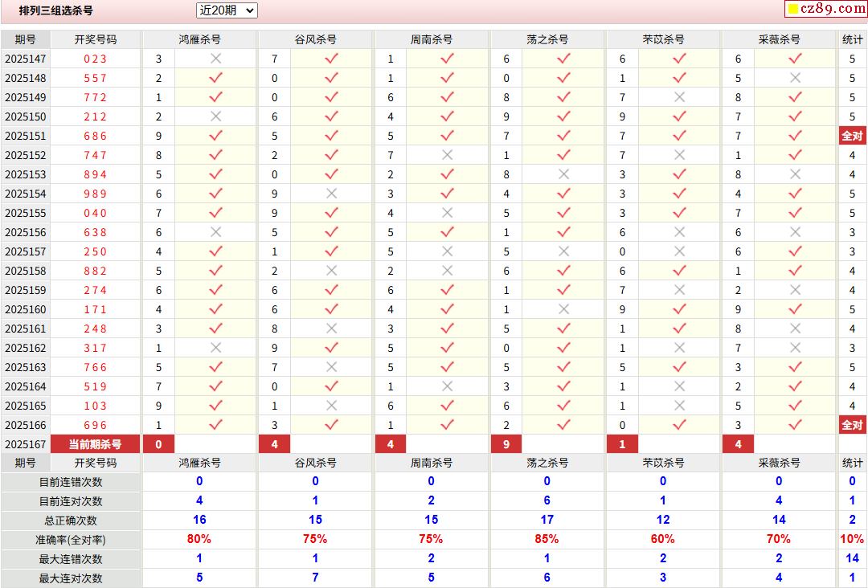Click the X mark for 荡之杀号 in period 2025157
This screenshot has width=868, height=588.
pyautogui.click(x=563, y=251)
